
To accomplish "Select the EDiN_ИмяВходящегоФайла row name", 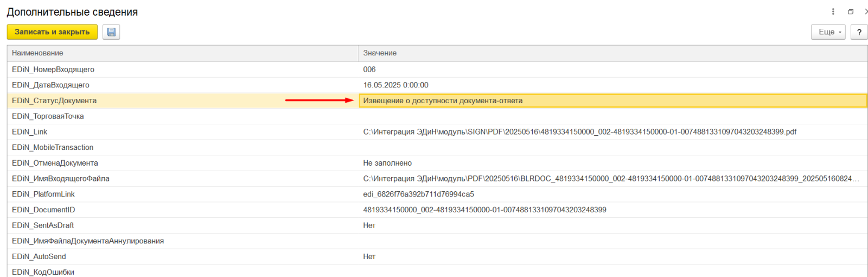I will (61, 179).
